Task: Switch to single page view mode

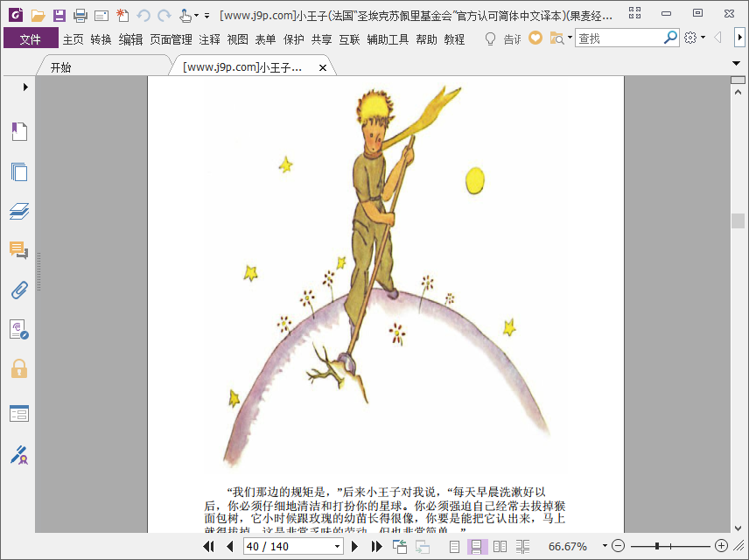Action: (454, 546)
